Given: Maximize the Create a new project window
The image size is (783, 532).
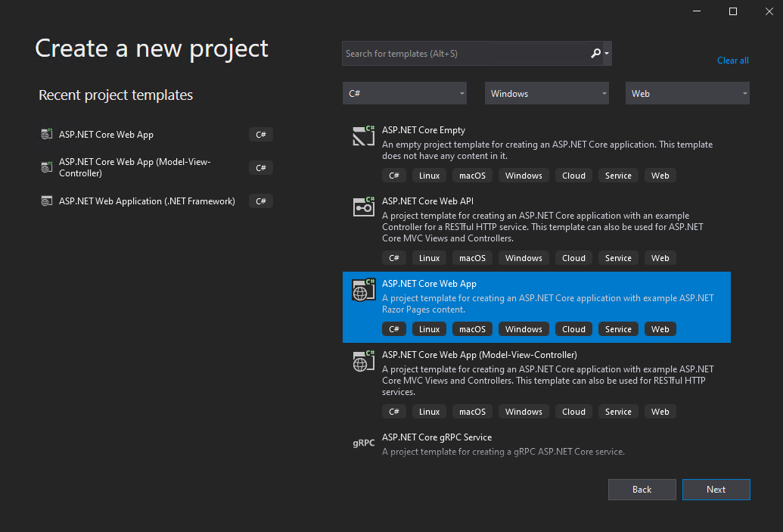Looking at the screenshot, I should tap(732, 11).
